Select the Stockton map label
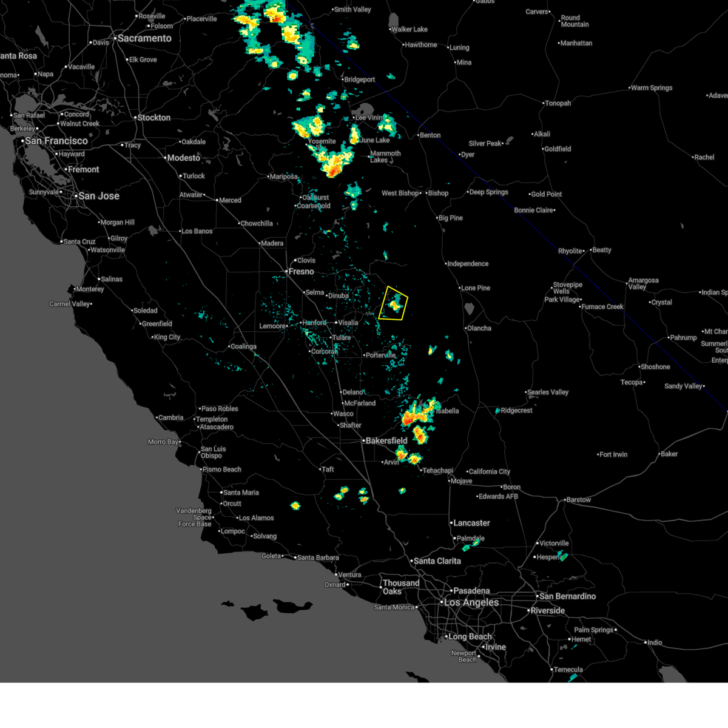The width and height of the screenshot is (728, 728). pos(154,118)
